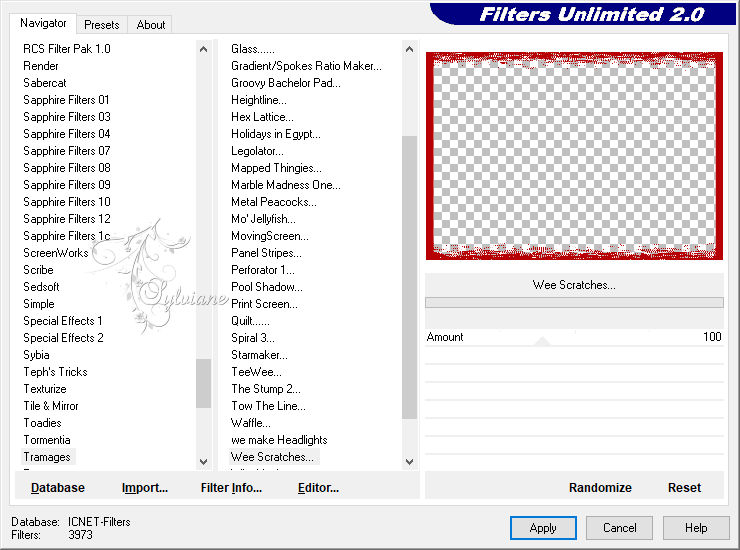Open Filter Info...
The image size is (740, 550).
[231, 488]
